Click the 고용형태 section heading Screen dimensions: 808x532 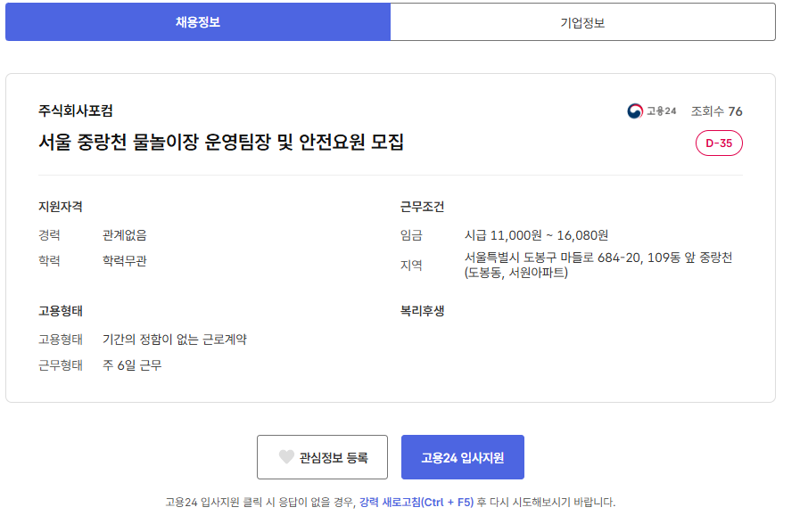coord(60,311)
